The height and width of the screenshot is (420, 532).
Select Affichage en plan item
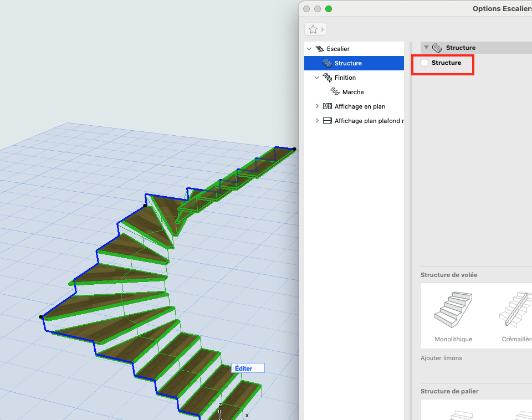pos(360,106)
